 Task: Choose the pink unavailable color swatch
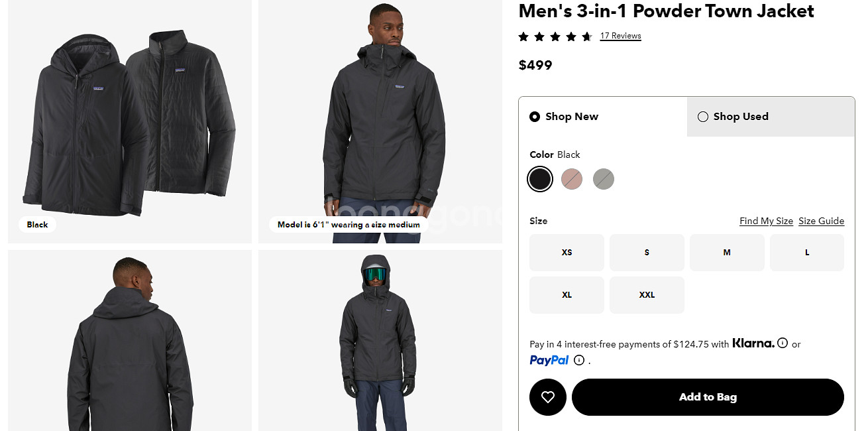point(572,179)
